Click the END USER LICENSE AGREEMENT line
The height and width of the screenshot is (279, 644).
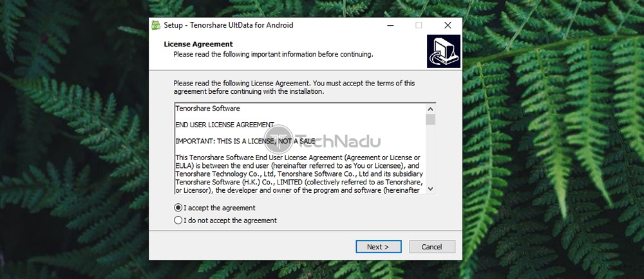[225, 125]
